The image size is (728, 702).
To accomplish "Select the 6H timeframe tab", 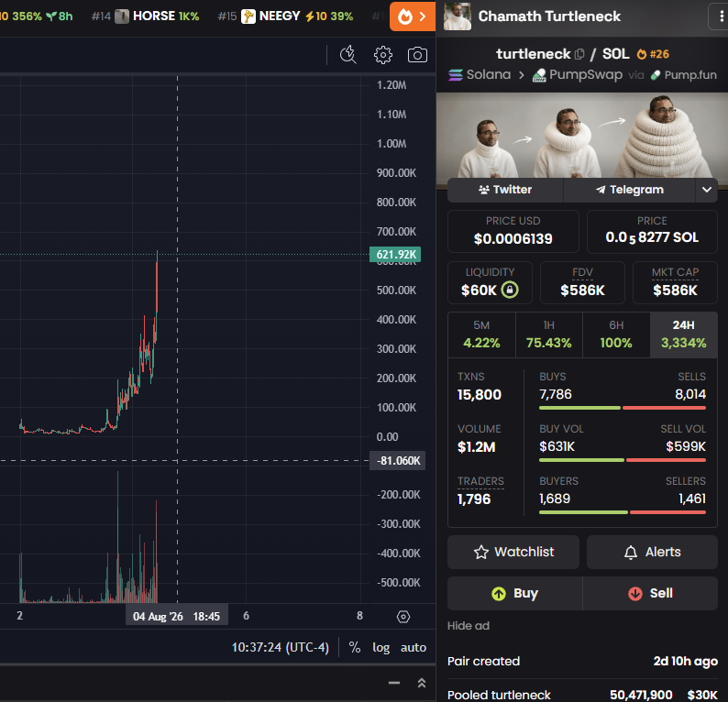I will (x=616, y=335).
